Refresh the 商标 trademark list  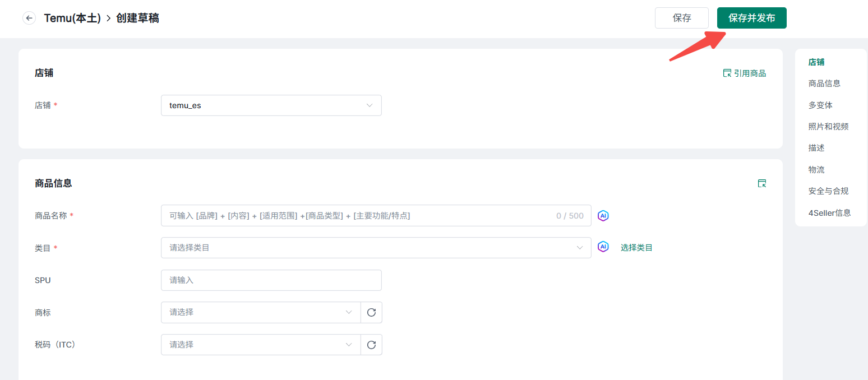(371, 313)
